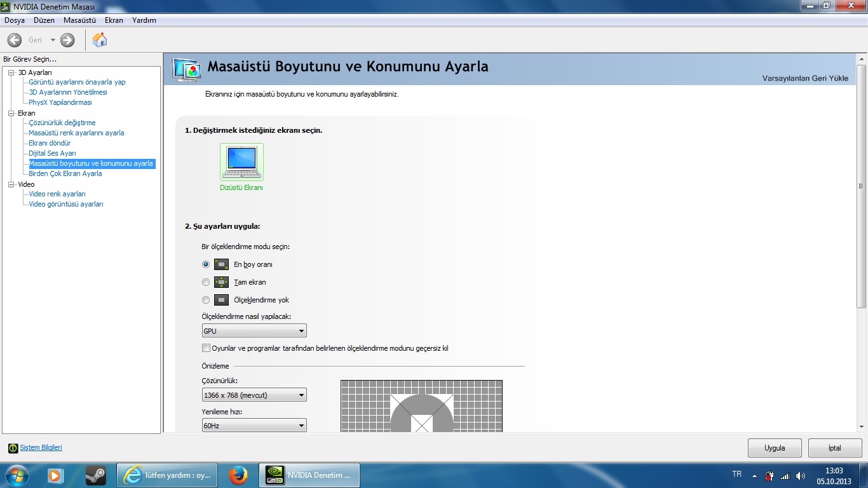868x488 pixels.
Task: Enable override scaling mode checkbox
Action: click(x=206, y=348)
